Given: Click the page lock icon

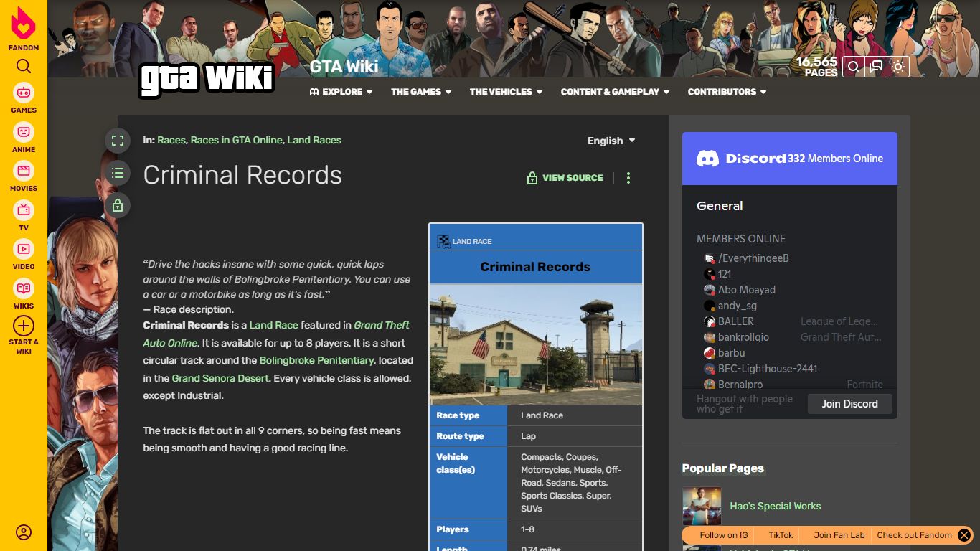Looking at the screenshot, I should [118, 206].
